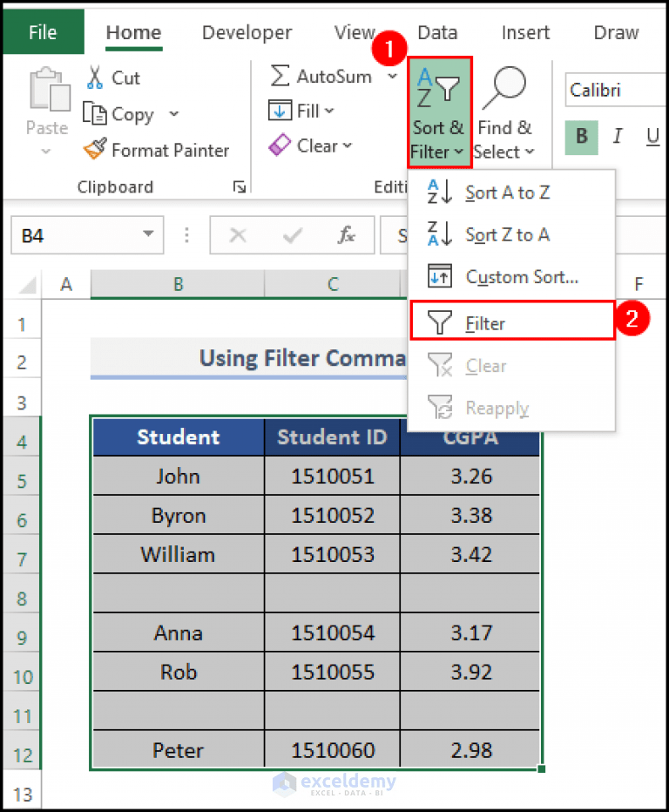Click the Find & Select magnifier icon

coord(503,88)
